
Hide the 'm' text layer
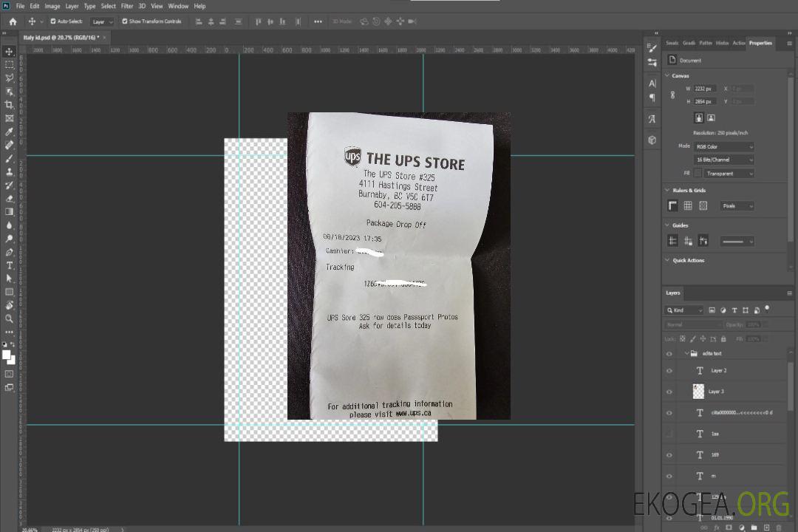pyautogui.click(x=669, y=476)
